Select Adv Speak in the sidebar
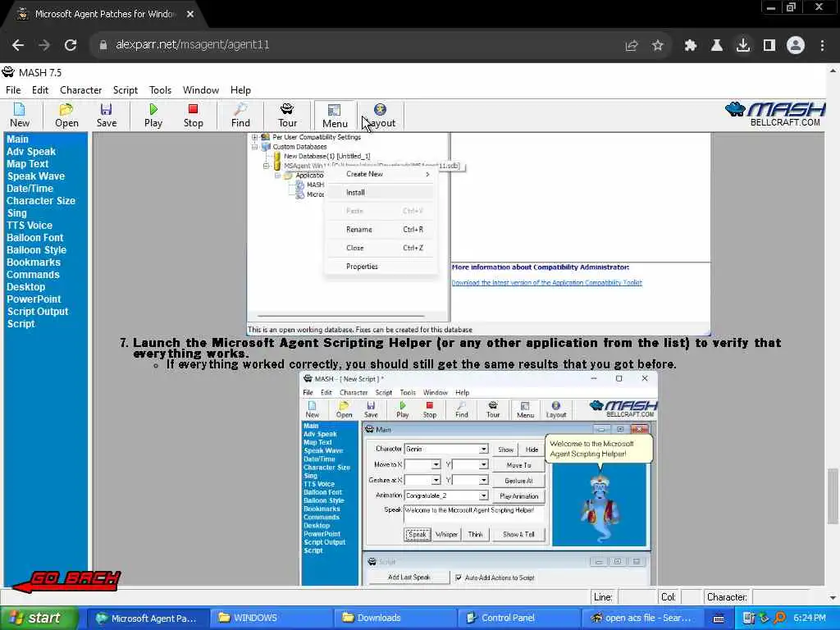 pos(31,152)
